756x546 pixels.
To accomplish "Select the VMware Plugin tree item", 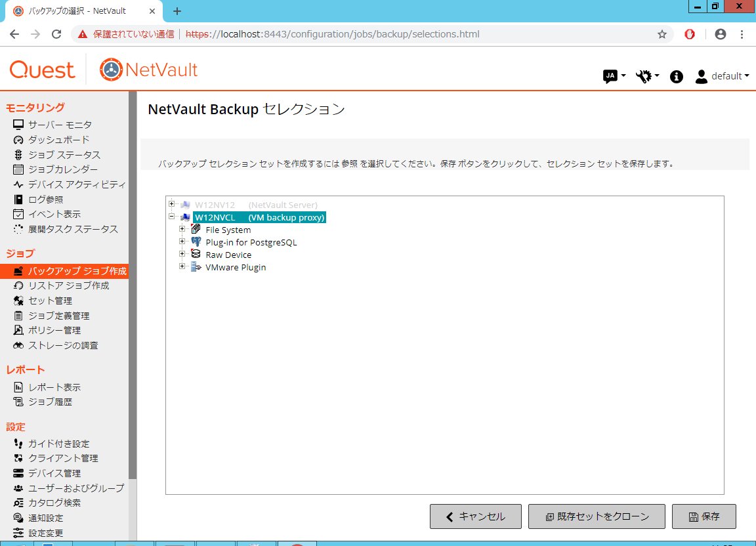I will (236, 267).
